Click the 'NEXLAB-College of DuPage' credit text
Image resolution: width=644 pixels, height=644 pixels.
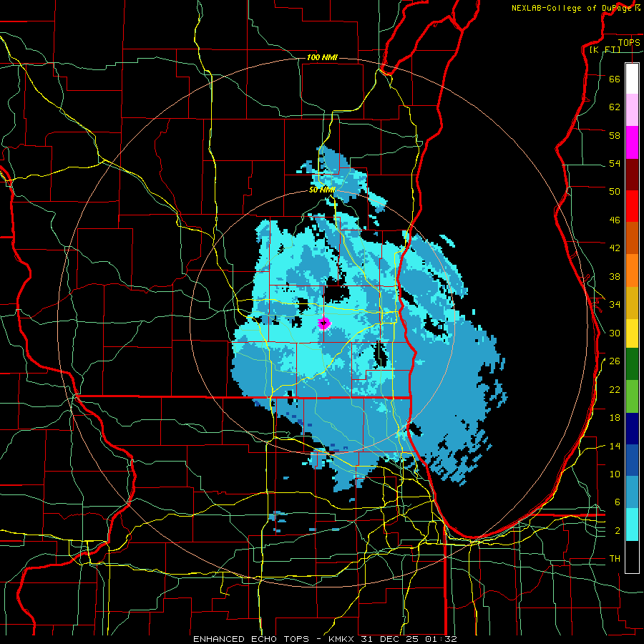coord(572,8)
